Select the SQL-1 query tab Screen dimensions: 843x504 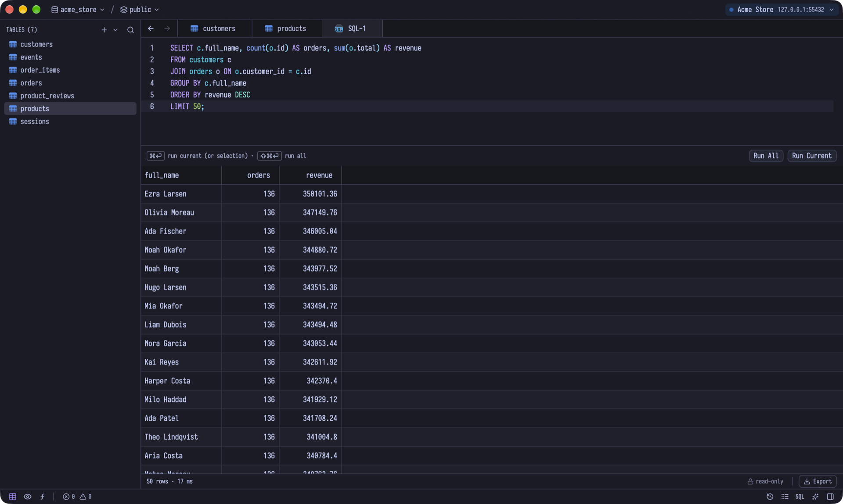click(353, 29)
